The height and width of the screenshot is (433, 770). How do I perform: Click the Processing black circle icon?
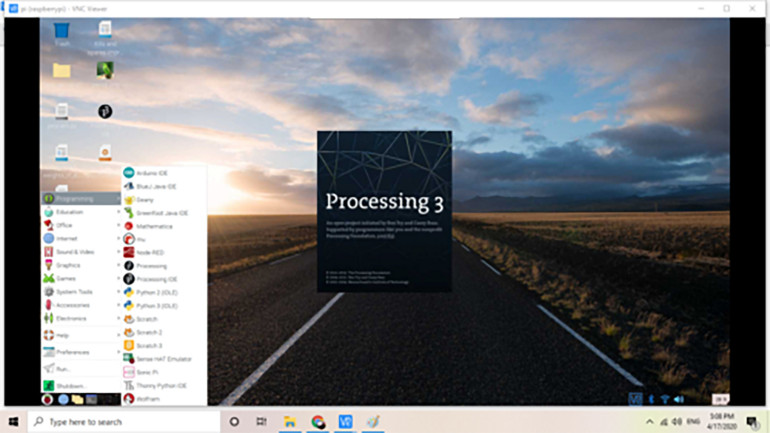129,266
